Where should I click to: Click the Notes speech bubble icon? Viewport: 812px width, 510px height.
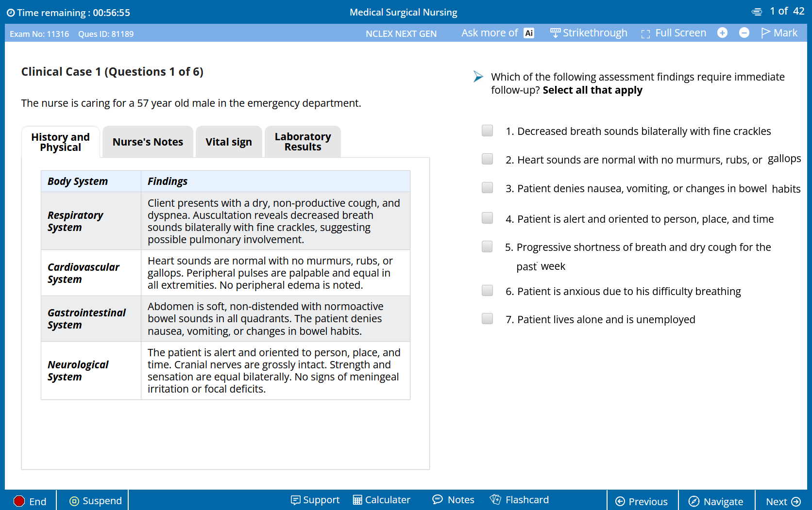(x=438, y=499)
